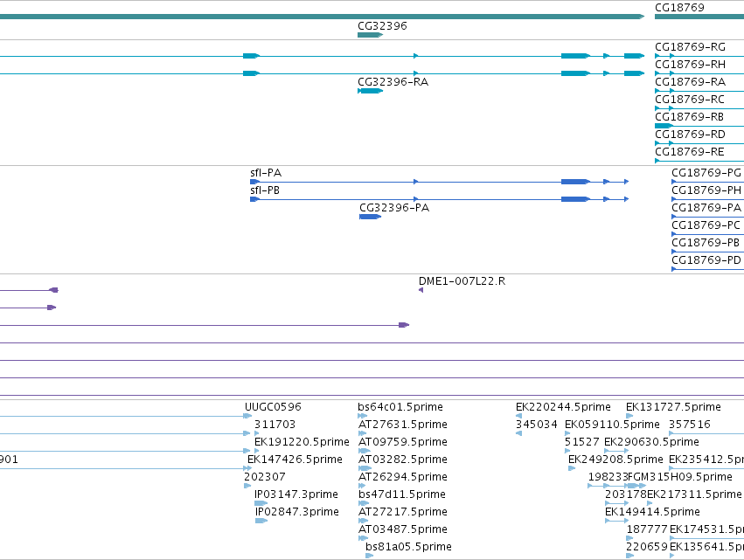Click the CG18769-RG transcript label
The image size is (744, 560).
click(x=690, y=47)
